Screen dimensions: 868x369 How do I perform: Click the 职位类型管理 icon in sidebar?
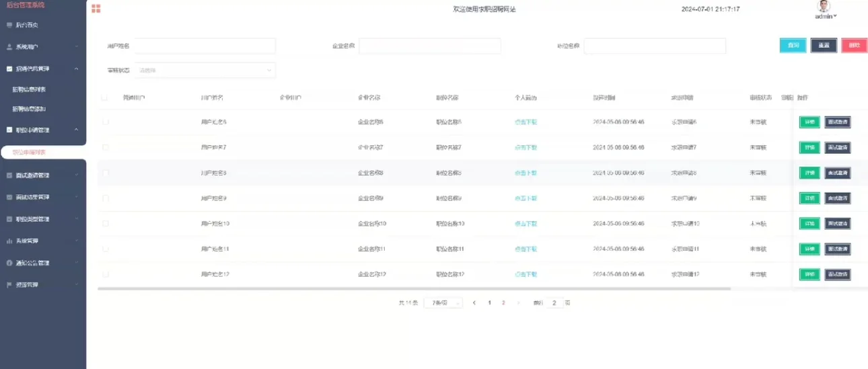tap(9, 219)
